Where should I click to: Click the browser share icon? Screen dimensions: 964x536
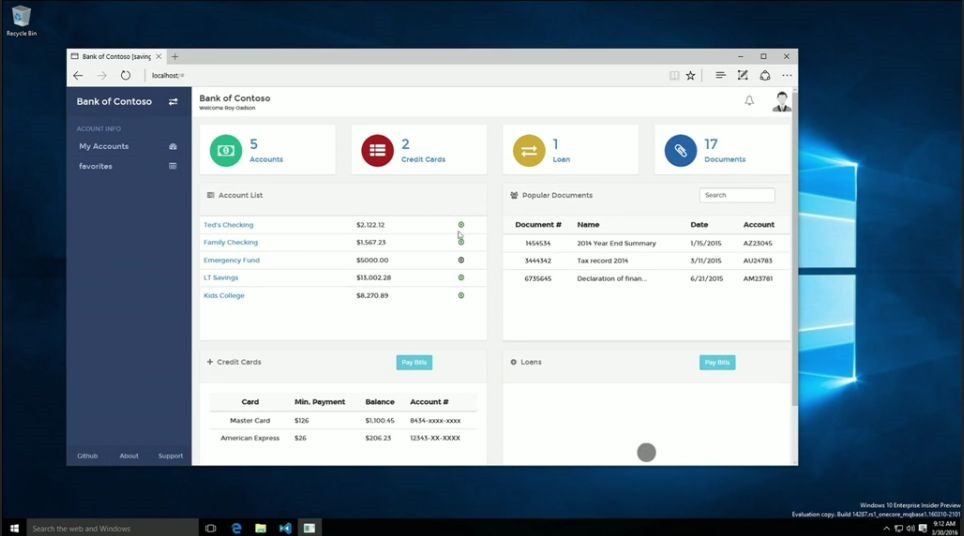tap(765, 75)
